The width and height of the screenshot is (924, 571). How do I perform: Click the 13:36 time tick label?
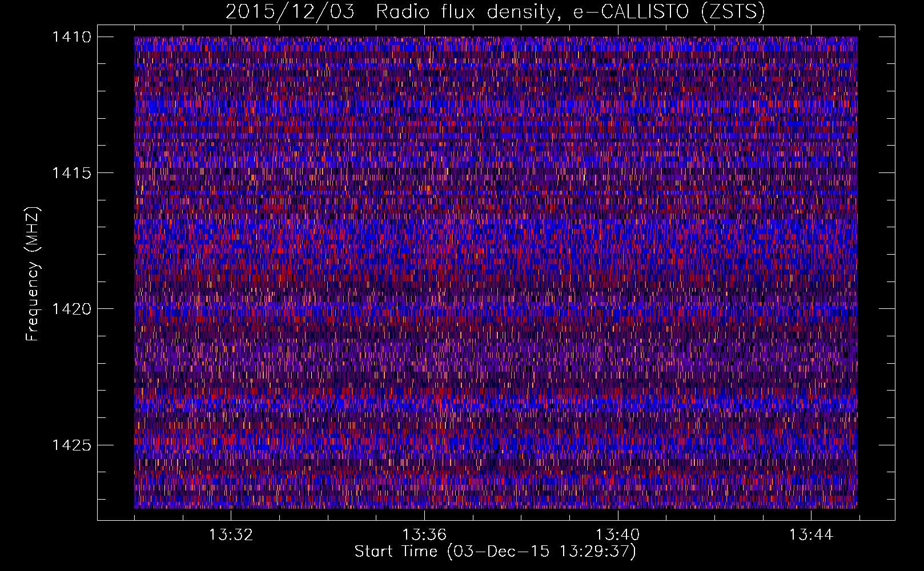coord(424,535)
